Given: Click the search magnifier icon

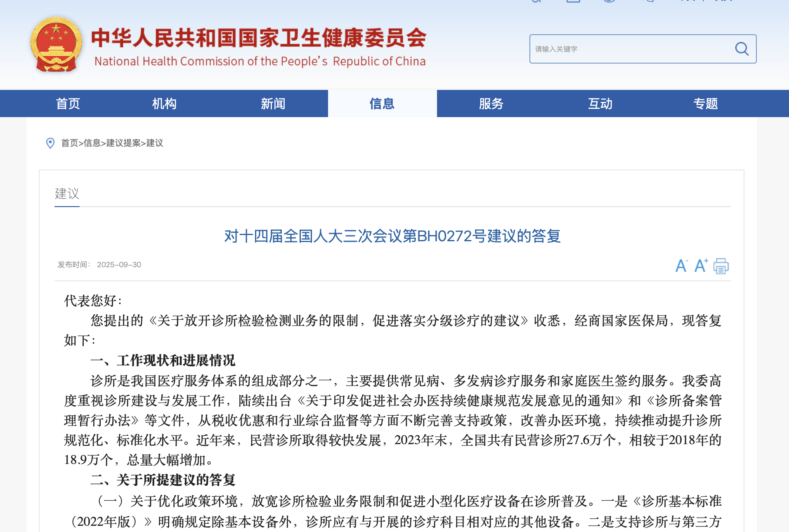Looking at the screenshot, I should pos(742,48).
